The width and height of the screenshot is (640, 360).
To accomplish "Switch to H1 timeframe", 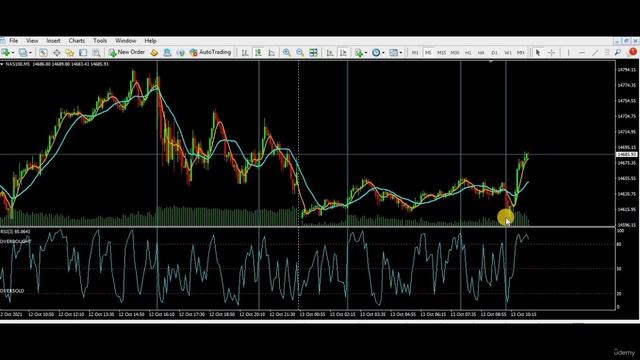I will (468, 53).
